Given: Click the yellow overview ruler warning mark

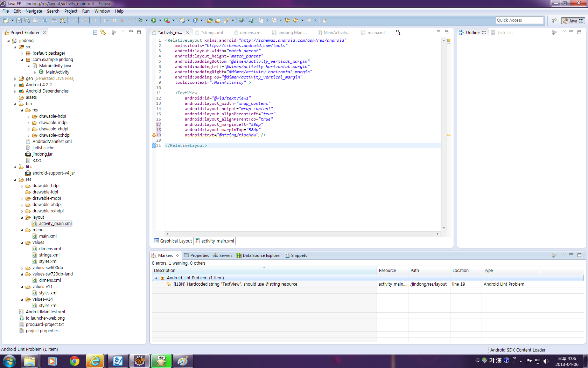Looking at the screenshot, I should [x=449, y=135].
